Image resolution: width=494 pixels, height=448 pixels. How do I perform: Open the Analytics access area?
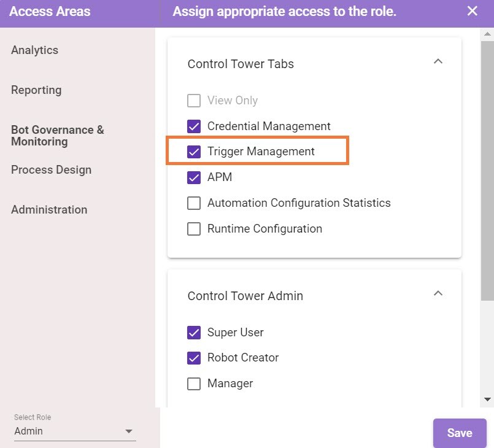(x=35, y=50)
